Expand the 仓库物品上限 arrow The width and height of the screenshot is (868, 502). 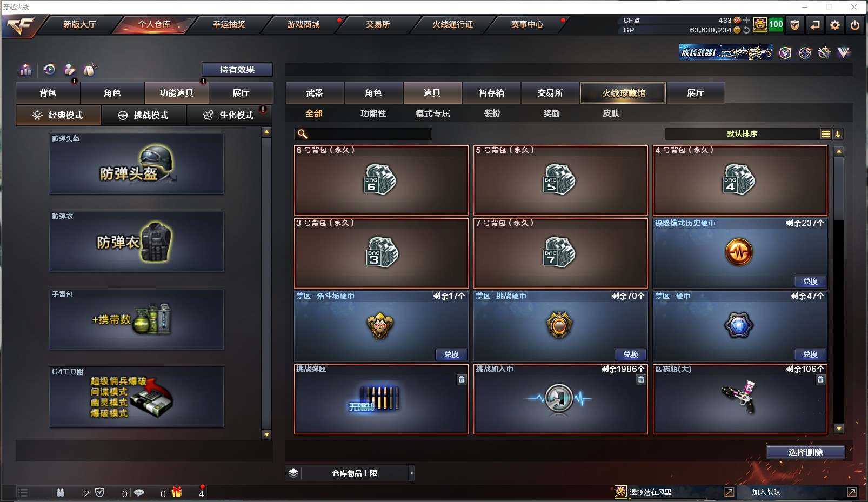pyautogui.click(x=412, y=473)
